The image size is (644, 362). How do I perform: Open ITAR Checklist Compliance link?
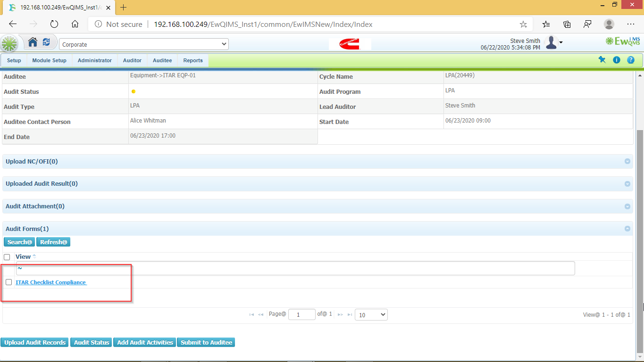pos(51,282)
